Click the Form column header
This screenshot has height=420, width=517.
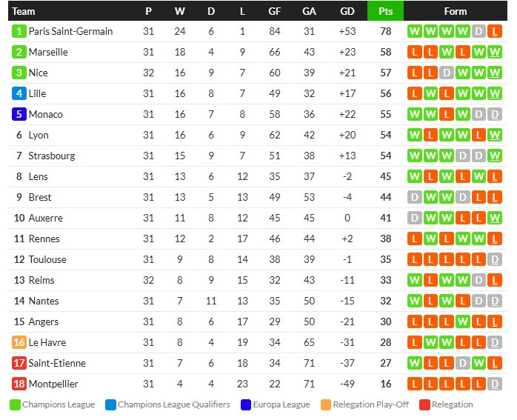pos(456,11)
